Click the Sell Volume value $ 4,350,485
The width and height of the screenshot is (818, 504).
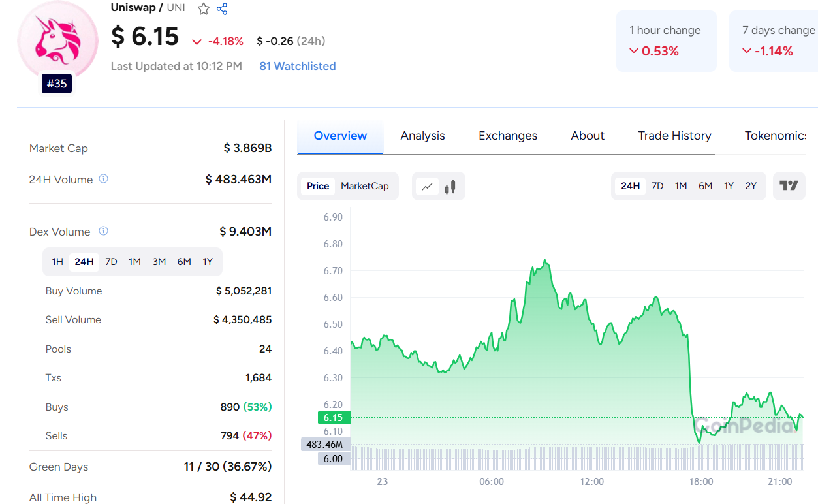pos(242,319)
